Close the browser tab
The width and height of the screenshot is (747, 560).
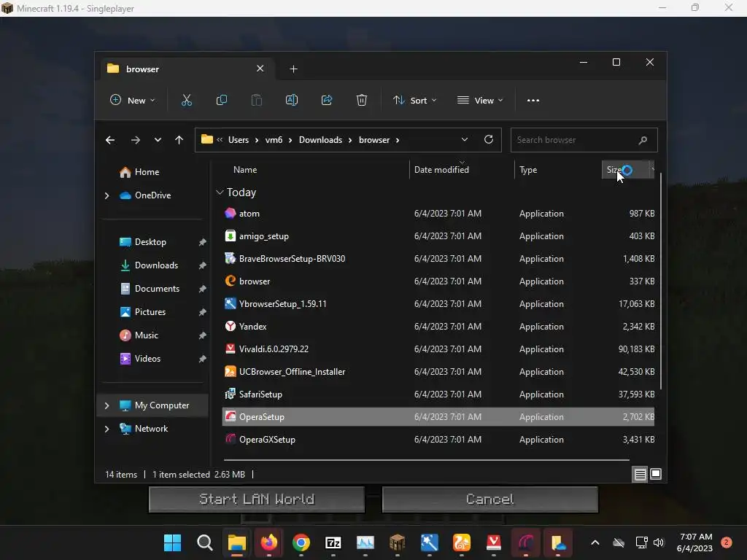260,69
